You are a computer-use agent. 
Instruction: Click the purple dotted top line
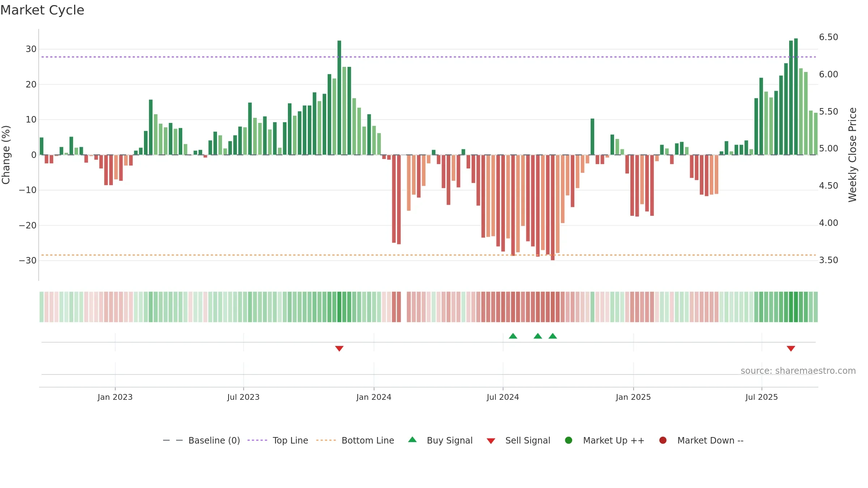[429, 57]
